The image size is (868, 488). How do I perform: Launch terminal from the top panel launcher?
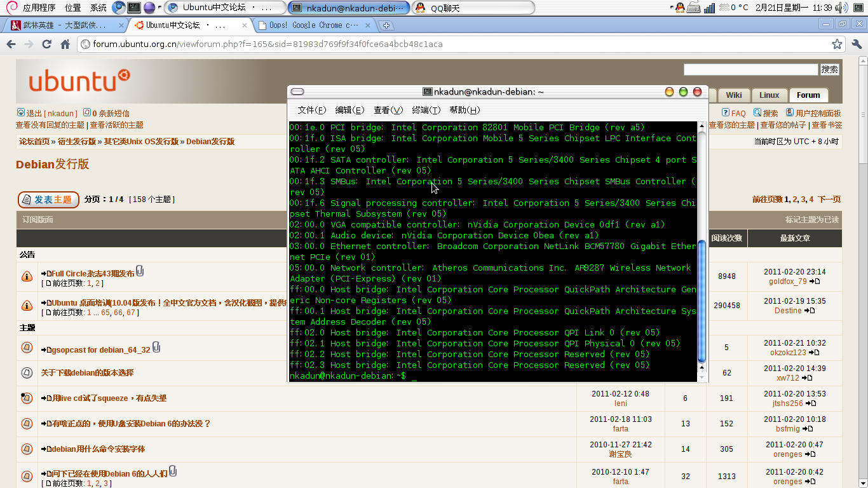[x=134, y=8]
